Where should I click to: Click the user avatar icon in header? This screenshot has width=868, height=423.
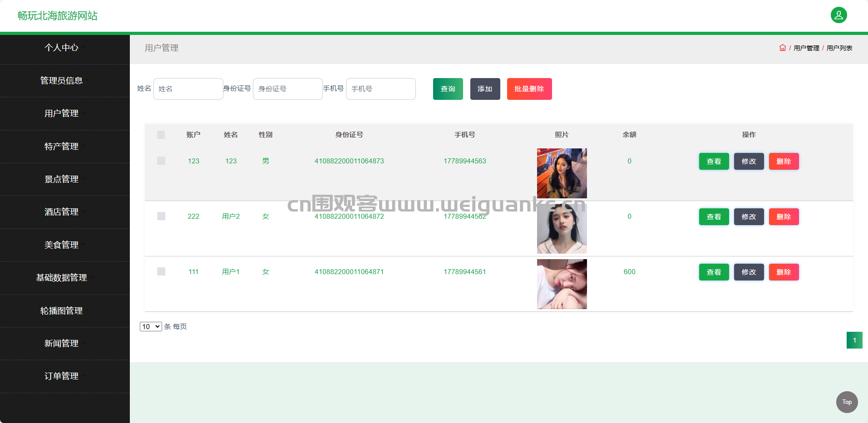[x=838, y=15]
